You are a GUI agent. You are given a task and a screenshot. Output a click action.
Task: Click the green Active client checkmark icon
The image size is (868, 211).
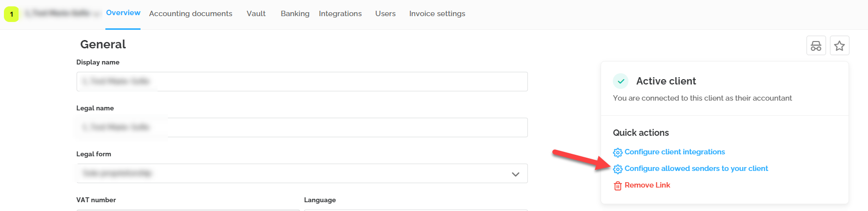(621, 82)
